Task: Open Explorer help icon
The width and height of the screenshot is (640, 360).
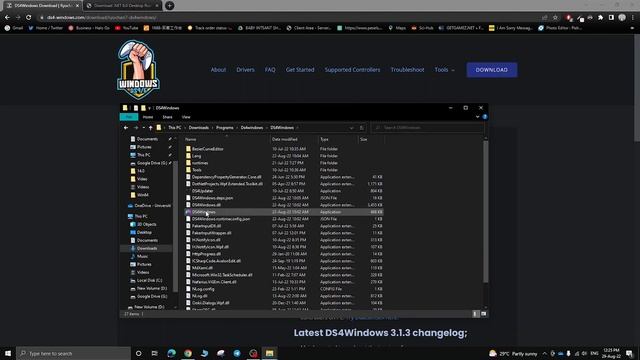Action: 484,117
